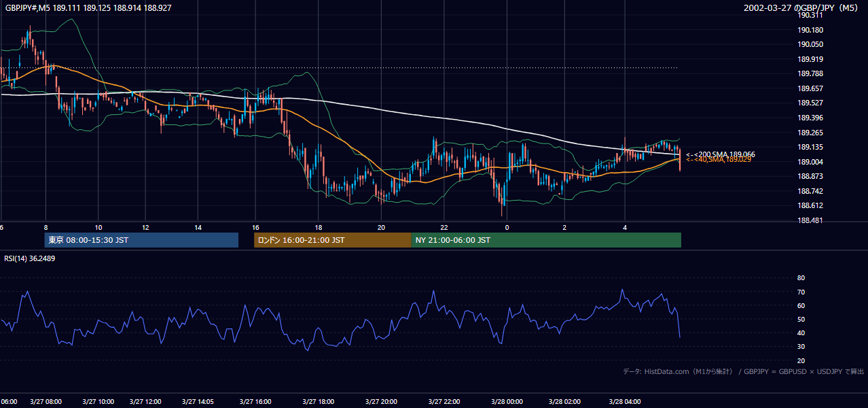This screenshot has height=408, width=868.
Task: Click the 3/27 18:00 date label
Action: coord(318,401)
